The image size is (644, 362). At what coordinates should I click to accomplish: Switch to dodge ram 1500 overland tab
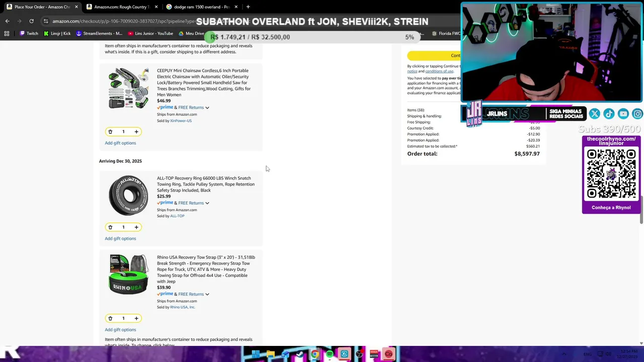click(202, 7)
